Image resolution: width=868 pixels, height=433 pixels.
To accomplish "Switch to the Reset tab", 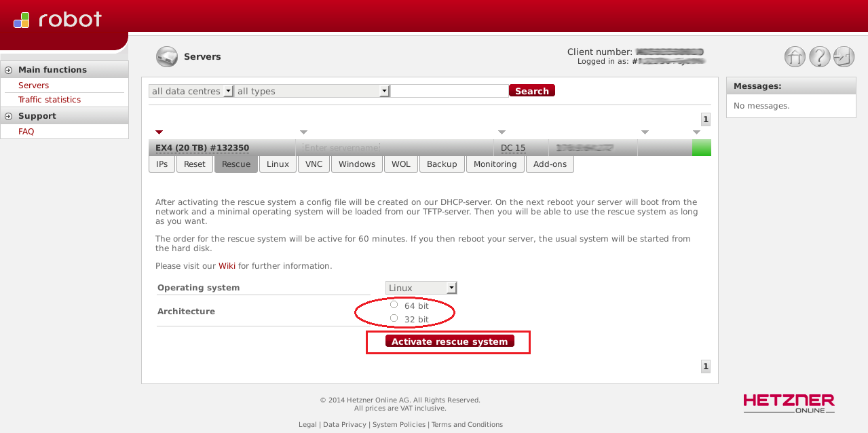I will click(194, 164).
